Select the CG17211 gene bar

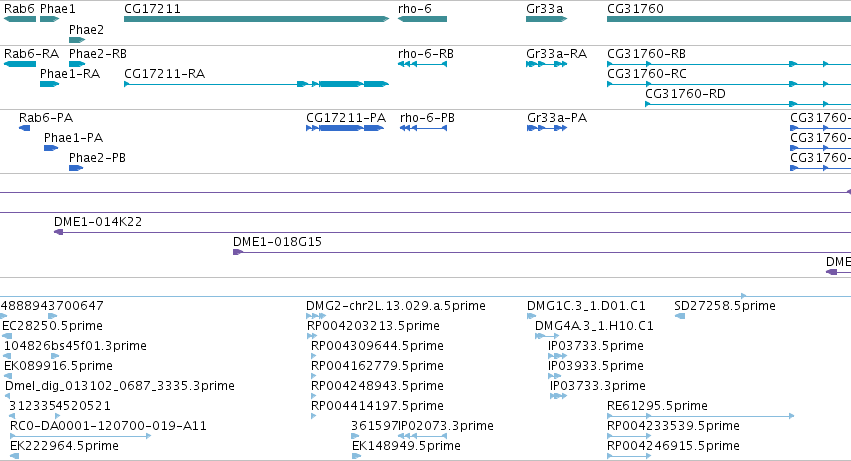256,19
